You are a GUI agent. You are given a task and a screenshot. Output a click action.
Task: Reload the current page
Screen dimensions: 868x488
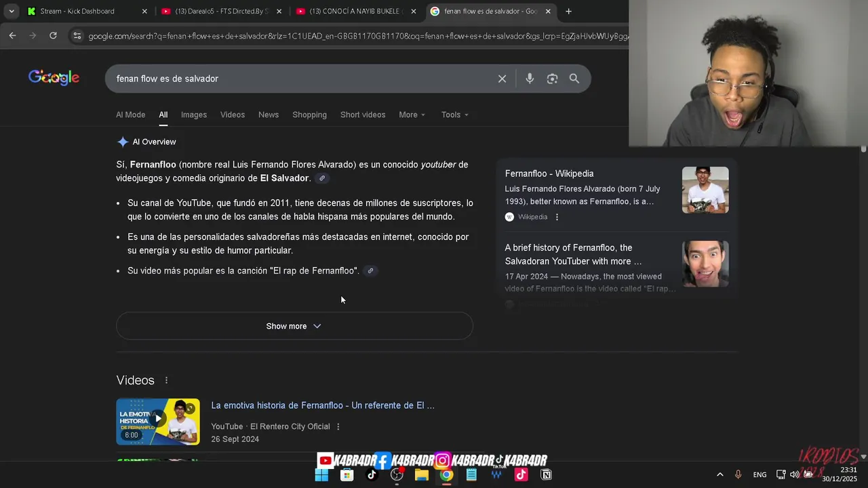(x=53, y=35)
